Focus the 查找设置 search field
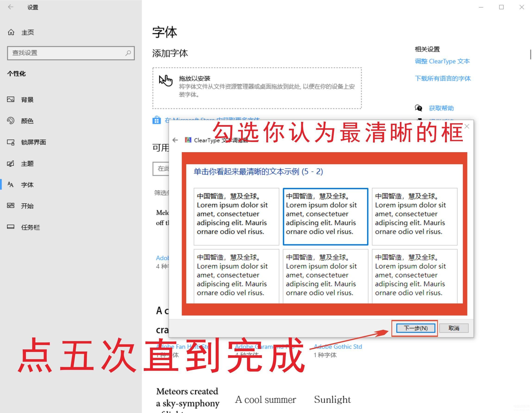This screenshot has height=413, width=532. tap(71, 53)
